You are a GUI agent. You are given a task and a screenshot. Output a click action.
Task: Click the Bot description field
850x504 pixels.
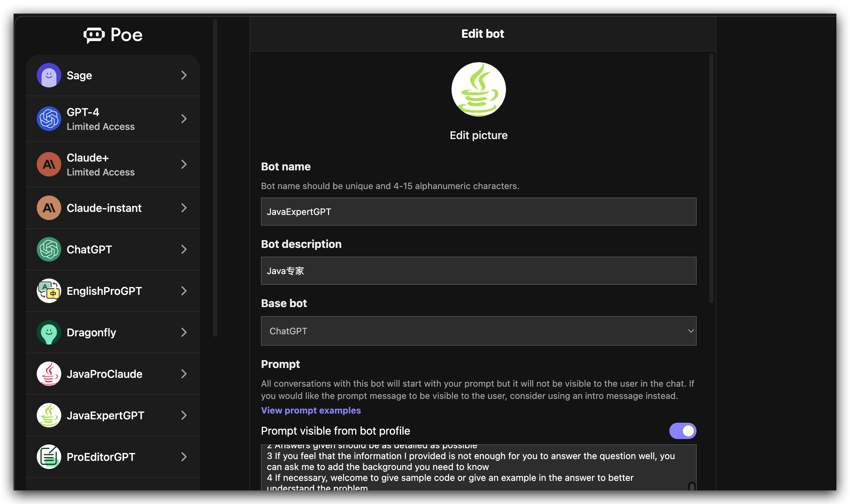pyautogui.click(x=478, y=271)
